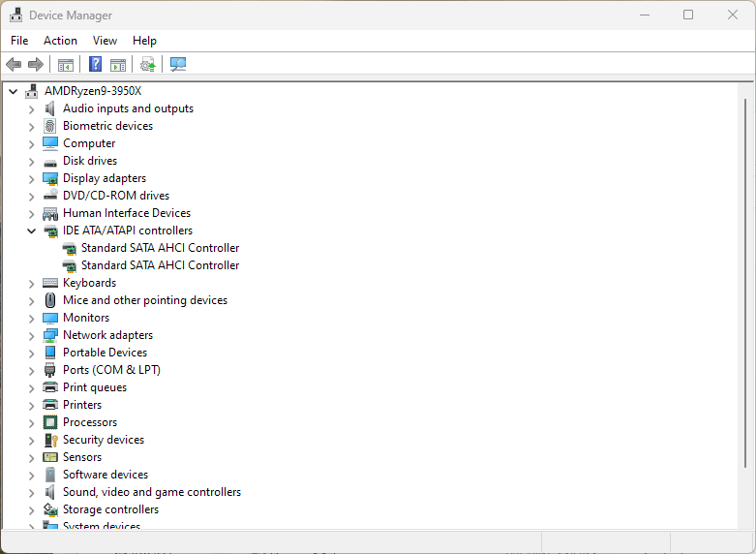Click the Print queues printer icon
Screen dimensions: 756x554
(x=50, y=387)
